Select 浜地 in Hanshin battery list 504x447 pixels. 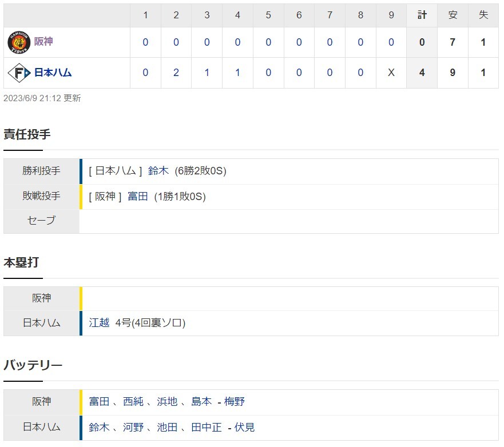[167, 402]
